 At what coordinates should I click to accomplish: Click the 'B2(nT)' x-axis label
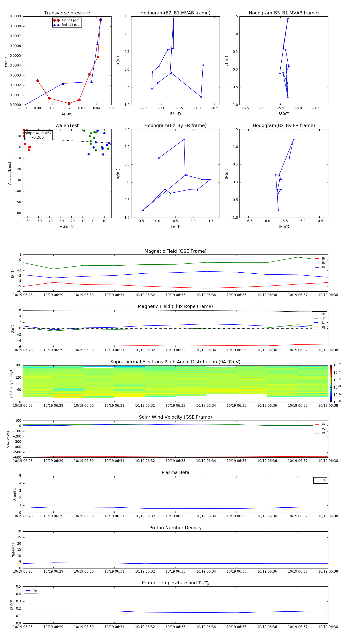[175, 114]
